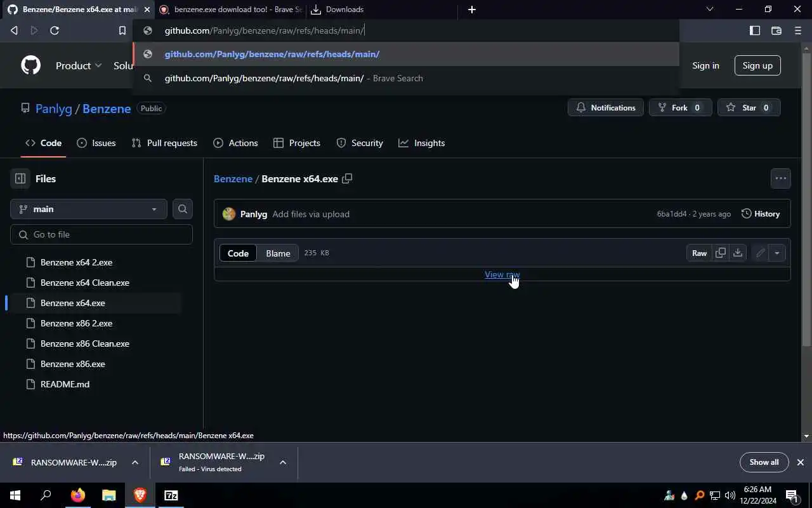Open the Windows notification center icon

coord(792,495)
